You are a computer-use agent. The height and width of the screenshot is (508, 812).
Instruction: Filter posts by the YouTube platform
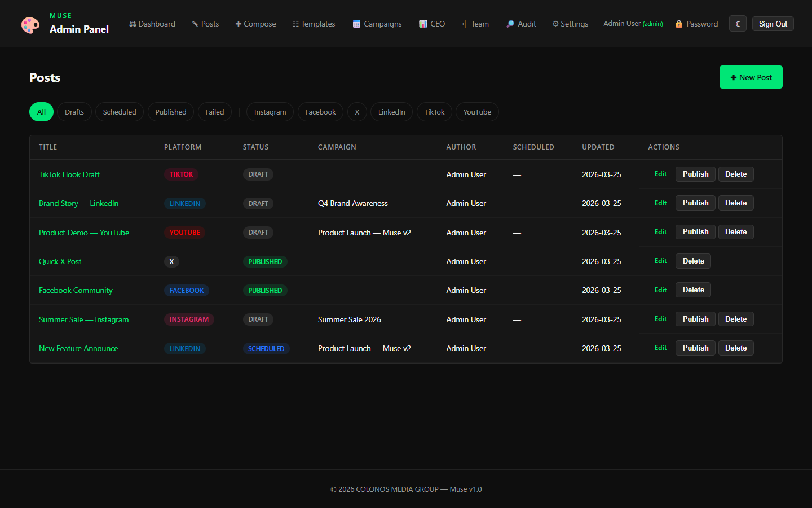coord(477,112)
